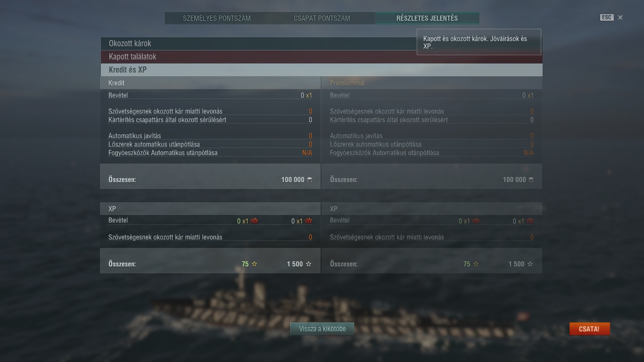The height and width of the screenshot is (362, 644).
Task: Click the red star icon next to Bevétel 0 x1 XP
Action: [255, 221]
